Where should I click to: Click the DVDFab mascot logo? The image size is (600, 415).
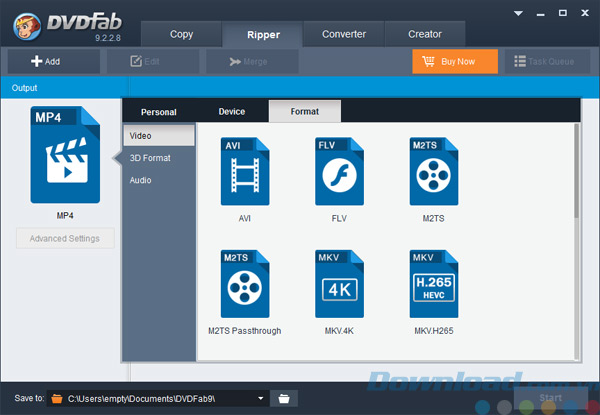coord(27,26)
